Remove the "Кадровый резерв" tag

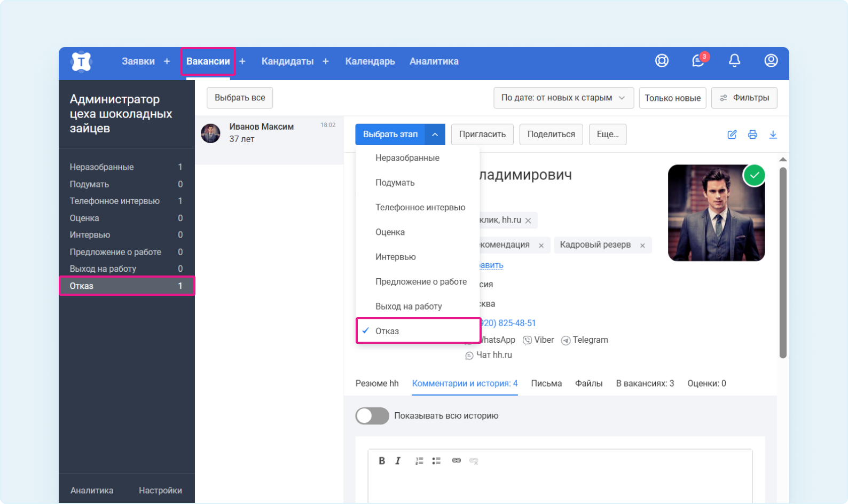tap(642, 246)
